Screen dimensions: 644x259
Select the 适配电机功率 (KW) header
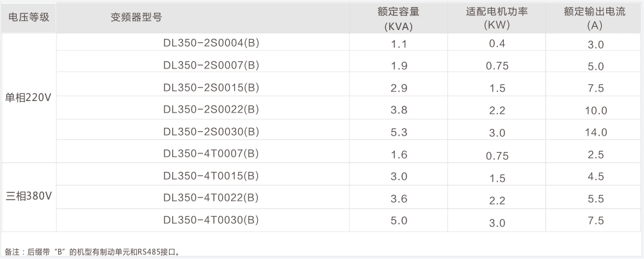[x=496, y=18]
